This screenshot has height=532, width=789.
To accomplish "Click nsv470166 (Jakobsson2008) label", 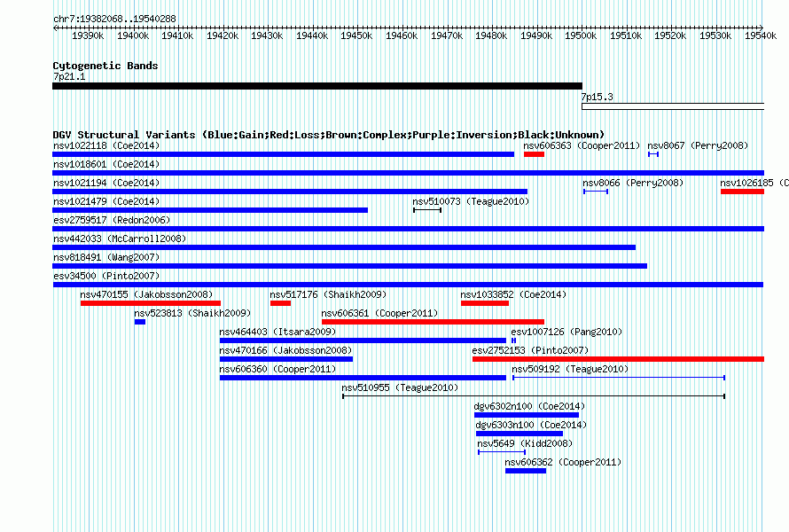I will coord(285,351).
